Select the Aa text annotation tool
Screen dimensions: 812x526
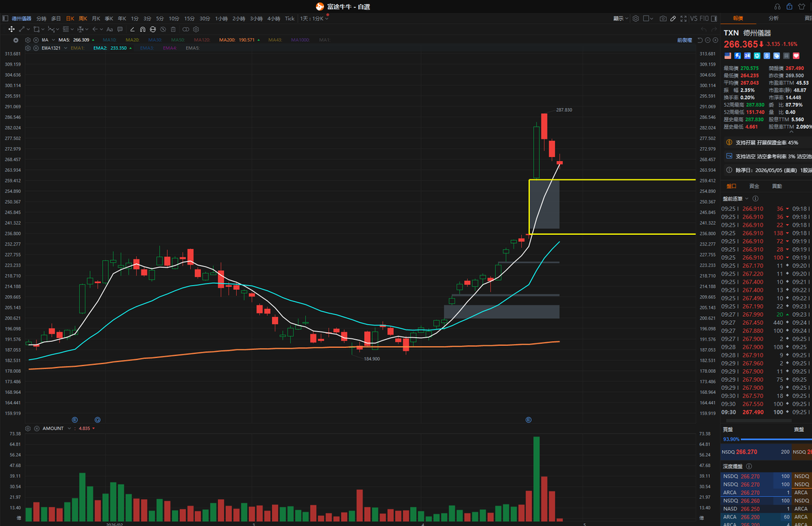coord(110,29)
